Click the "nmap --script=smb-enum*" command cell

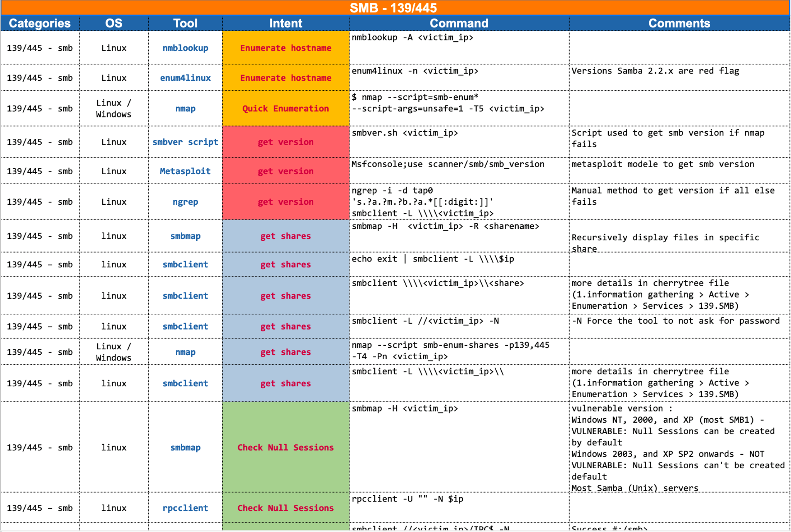[459, 109]
